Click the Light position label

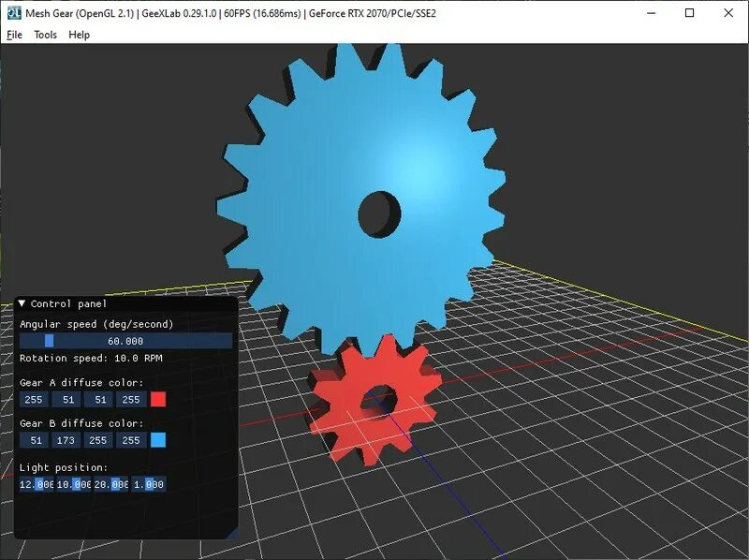coord(64,468)
